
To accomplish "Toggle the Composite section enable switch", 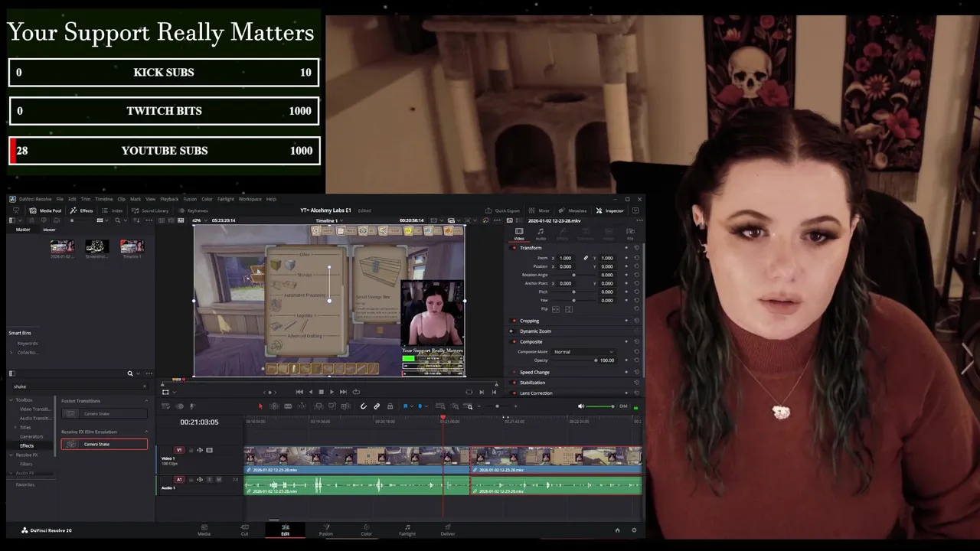I will 514,342.
